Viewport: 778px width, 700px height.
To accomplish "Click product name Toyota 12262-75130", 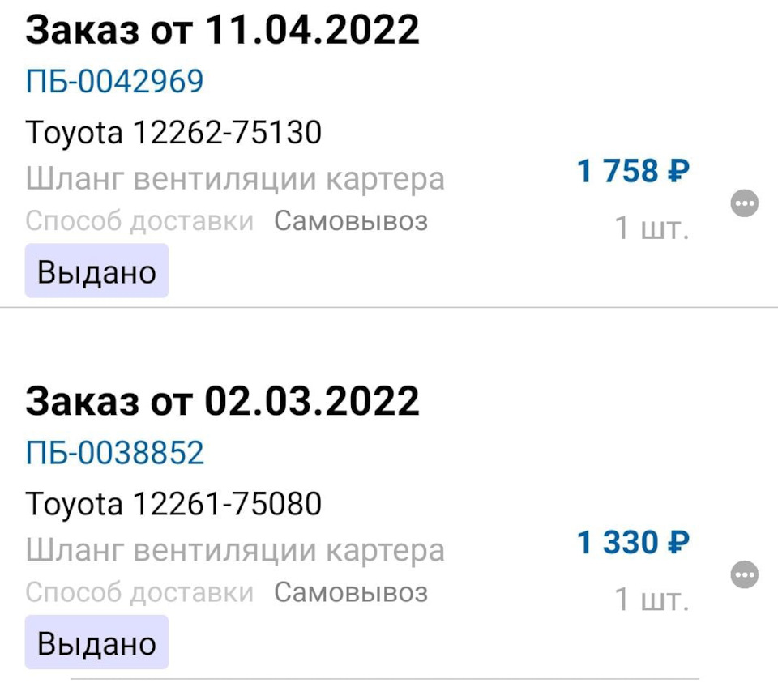I will [x=176, y=132].
